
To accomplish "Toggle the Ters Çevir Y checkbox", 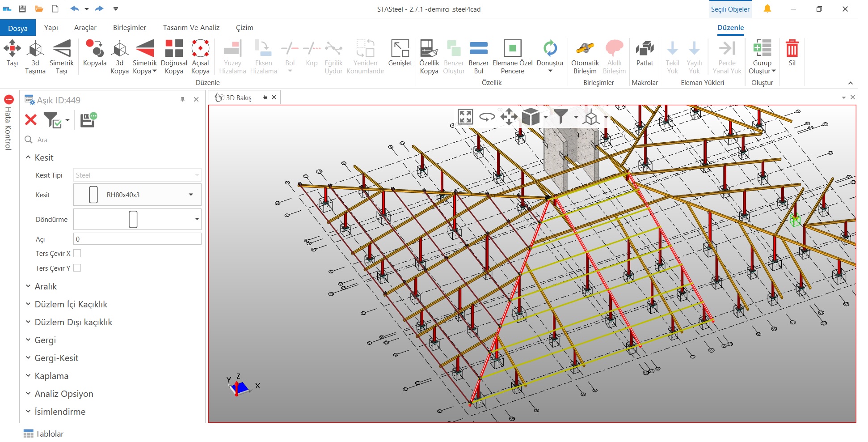I will [x=77, y=268].
